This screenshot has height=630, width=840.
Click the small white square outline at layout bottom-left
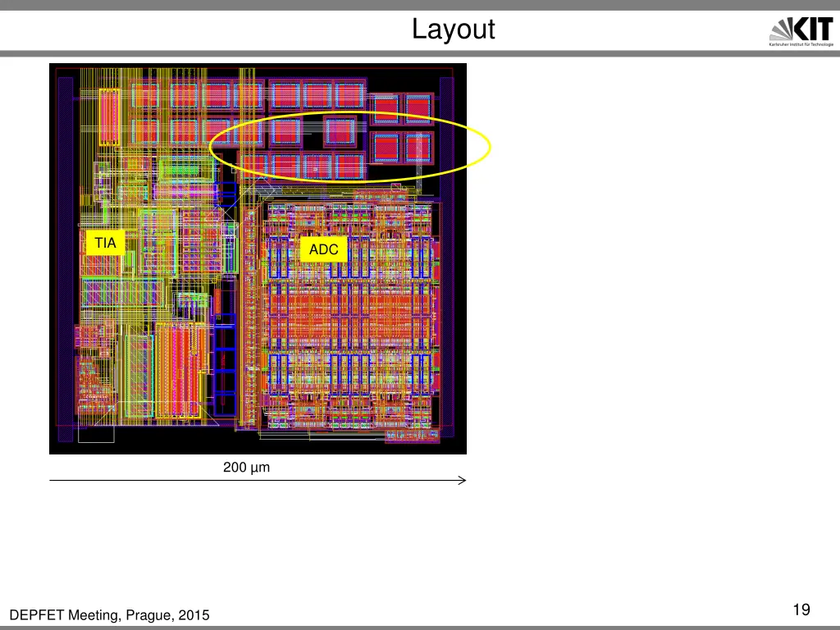[96, 434]
